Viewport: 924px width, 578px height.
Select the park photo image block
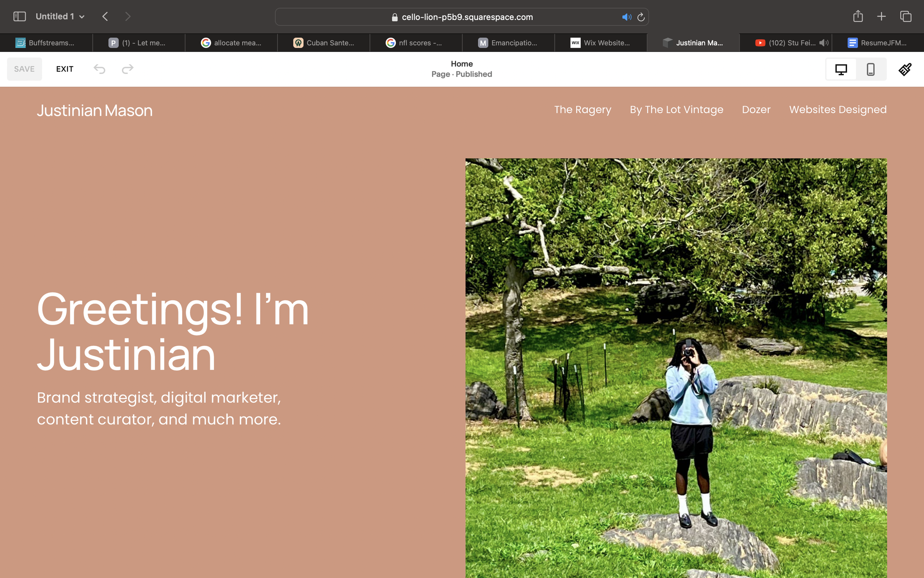tap(676, 367)
